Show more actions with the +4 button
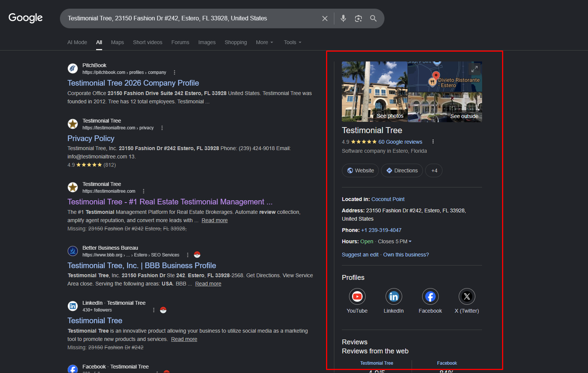The height and width of the screenshot is (373, 588). [x=434, y=170]
